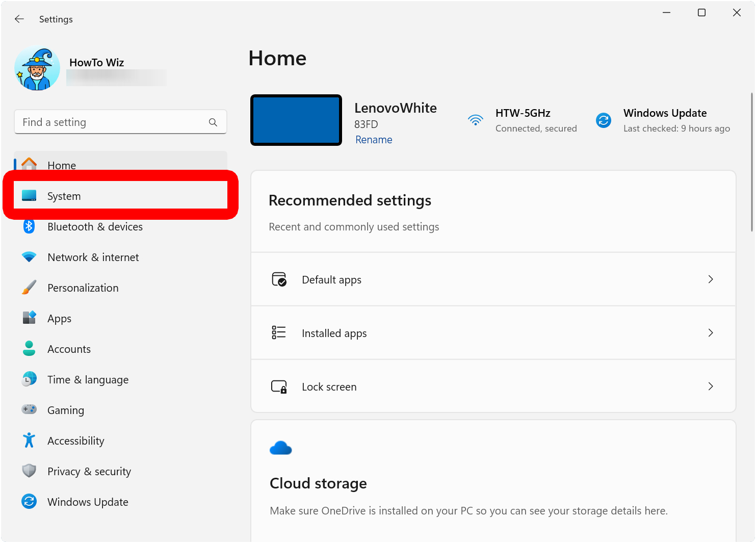Screen dimensions: 756x542
Task: Click the Accessibility figure icon
Action: coord(29,441)
